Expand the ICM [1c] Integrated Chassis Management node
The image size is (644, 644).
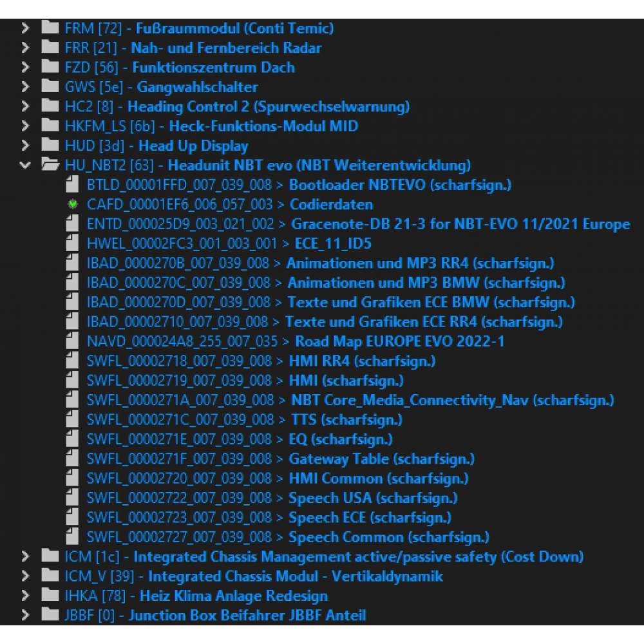(25, 557)
